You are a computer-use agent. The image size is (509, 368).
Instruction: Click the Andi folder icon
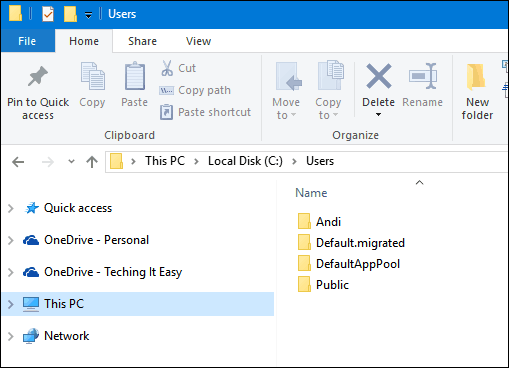pos(304,221)
